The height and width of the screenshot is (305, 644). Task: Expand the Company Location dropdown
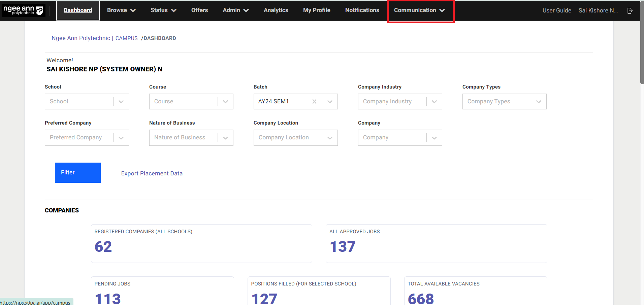330,138
